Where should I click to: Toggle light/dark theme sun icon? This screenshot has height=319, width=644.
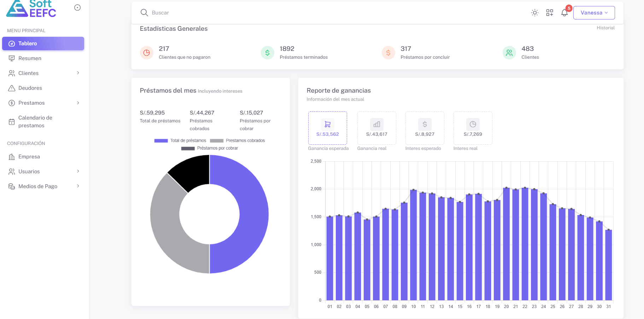point(535,13)
